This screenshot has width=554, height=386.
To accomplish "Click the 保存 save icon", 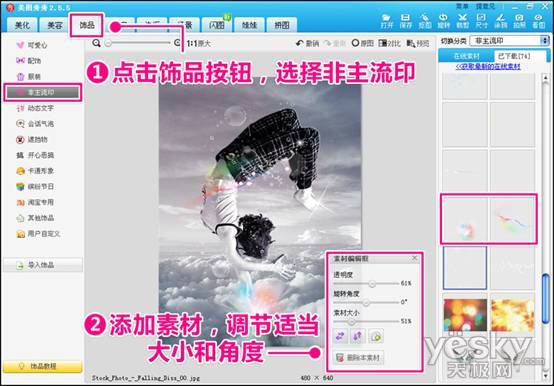I will pyautogui.click(x=406, y=21).
